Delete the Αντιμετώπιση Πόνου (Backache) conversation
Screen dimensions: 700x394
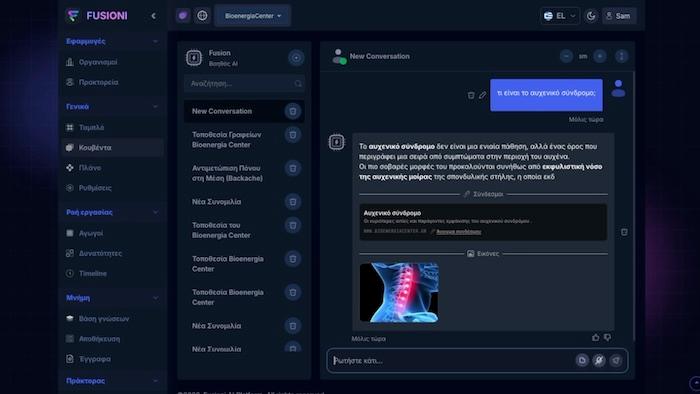coord(293,168)
